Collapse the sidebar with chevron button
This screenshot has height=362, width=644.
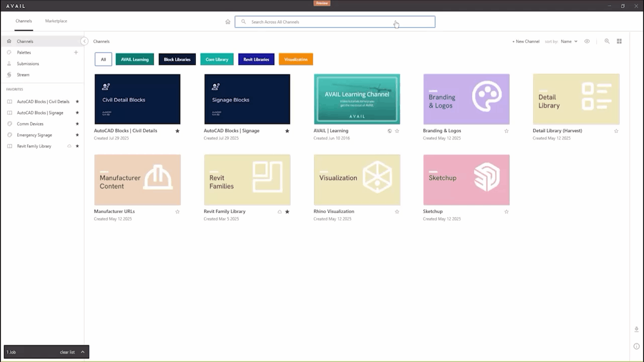(85, 41)
